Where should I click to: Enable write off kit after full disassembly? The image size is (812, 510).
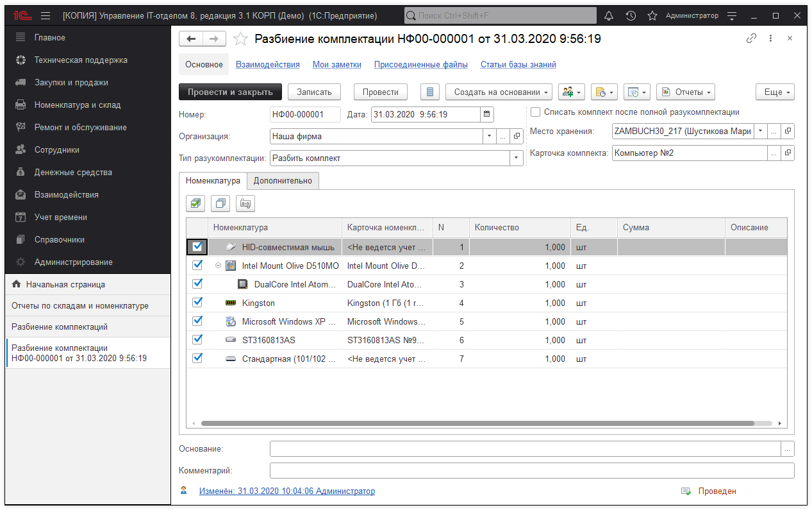pos(536,112)
